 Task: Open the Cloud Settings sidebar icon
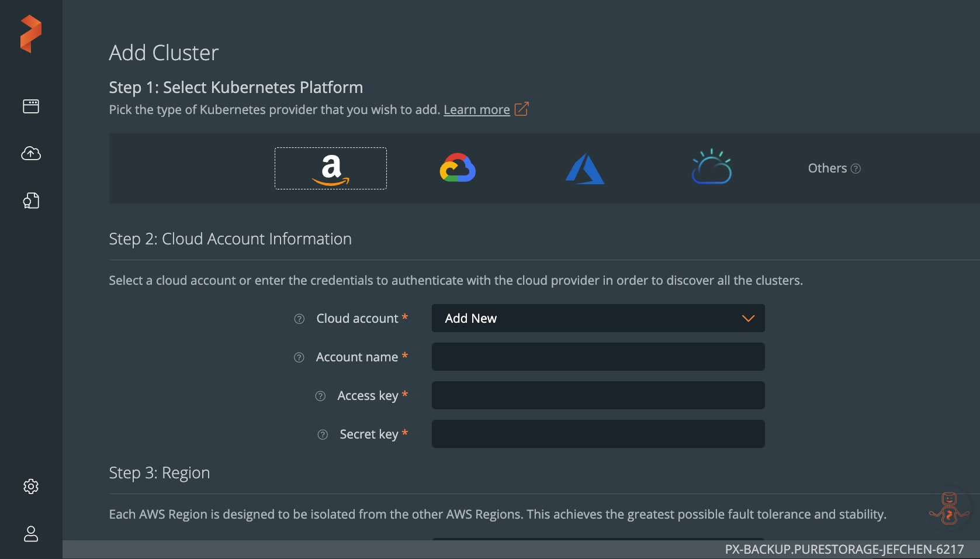[x=30, y=154]
